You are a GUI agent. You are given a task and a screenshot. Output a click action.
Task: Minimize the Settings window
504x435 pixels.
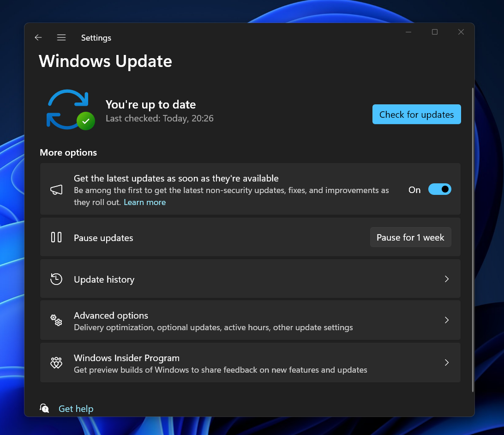[x=408, y=32]
